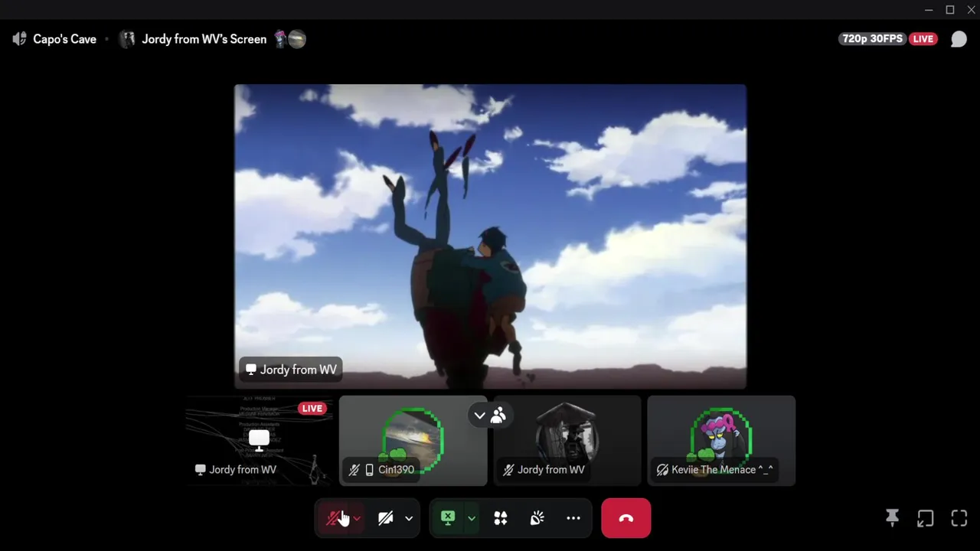Click the Cin1390 name label
The image size is (980, 551).
tap(396, 470)
